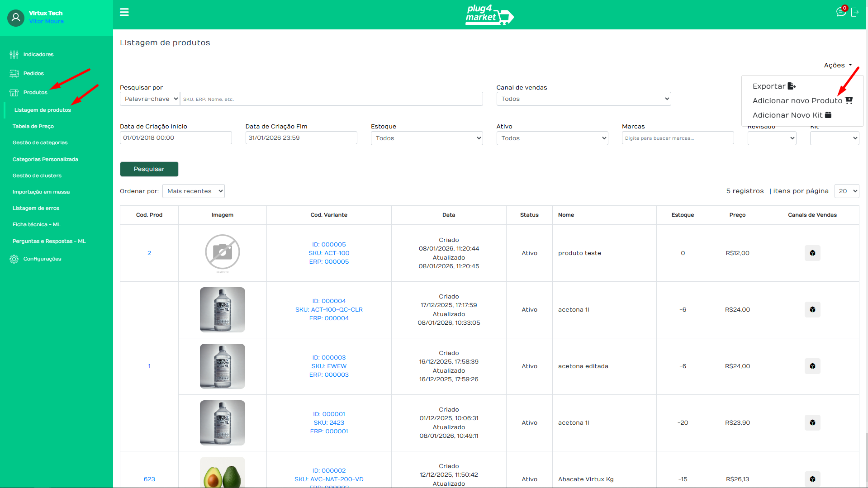The image size is (868, 488).
Task: Click the acetona 1l product thumbnail
Action: (222, 310)
